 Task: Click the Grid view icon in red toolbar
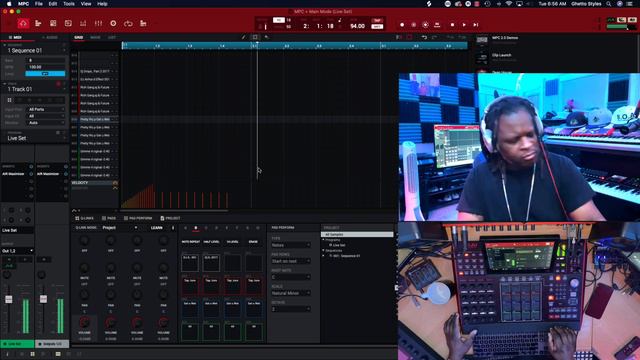(x=53, y=24)
